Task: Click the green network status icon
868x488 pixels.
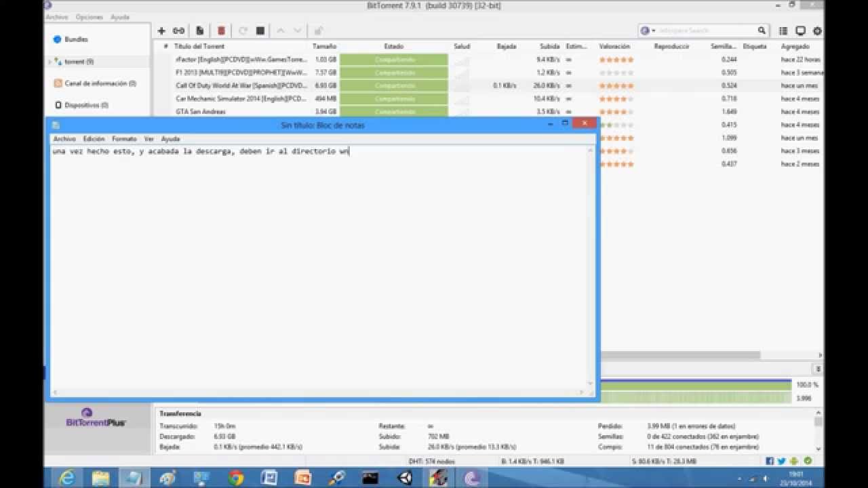Action: [x=808, y=461]
